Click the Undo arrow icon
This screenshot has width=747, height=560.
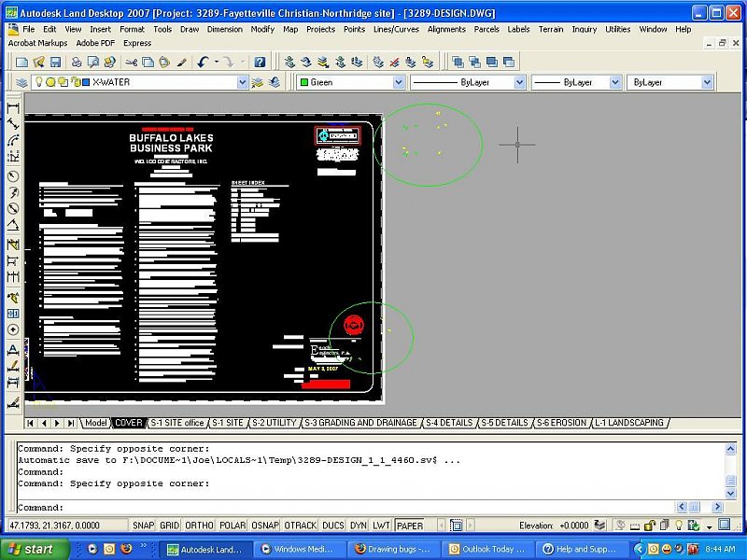(x=203, y=62)
